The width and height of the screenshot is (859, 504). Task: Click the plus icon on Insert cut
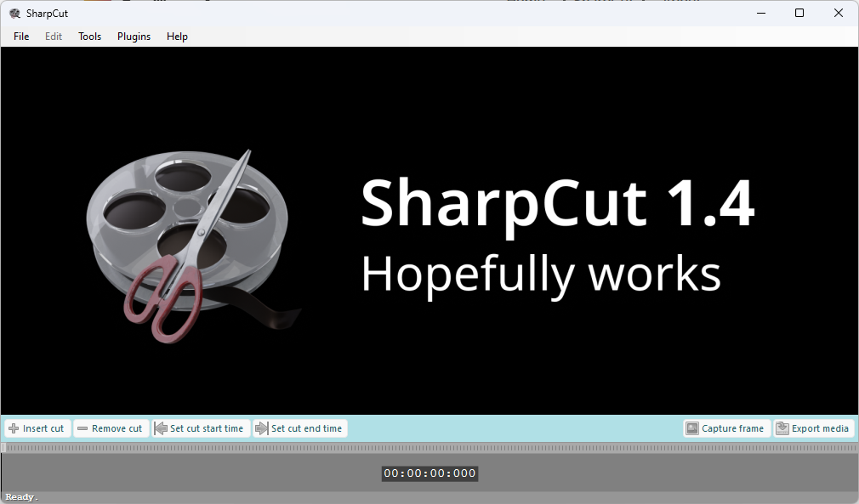click(14, 428)
